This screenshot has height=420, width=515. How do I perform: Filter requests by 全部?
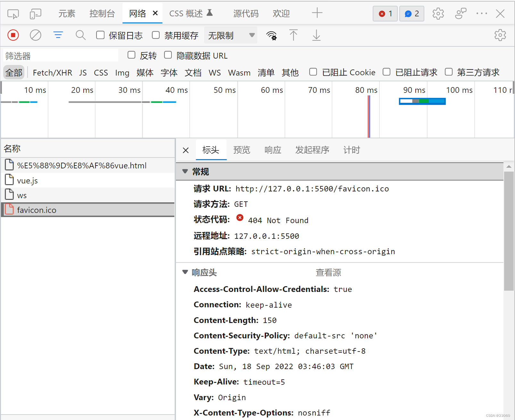click(x=14, y=72)
